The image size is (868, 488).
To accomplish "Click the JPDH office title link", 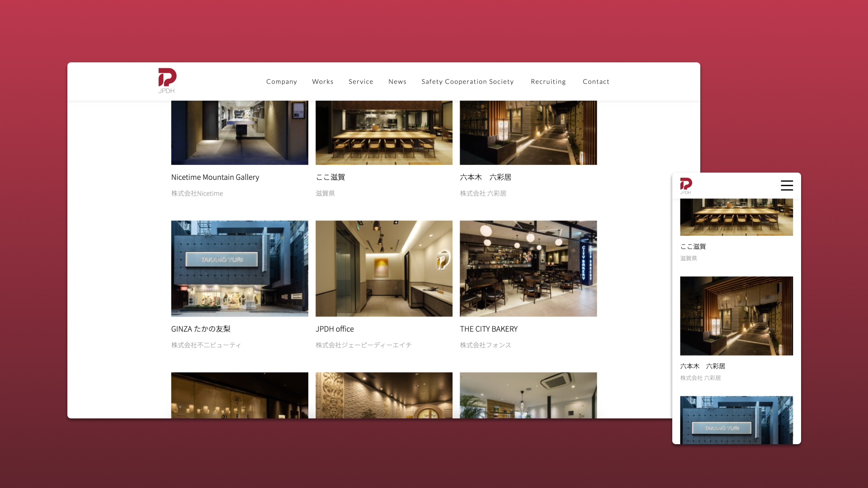I will pos(335,329).
